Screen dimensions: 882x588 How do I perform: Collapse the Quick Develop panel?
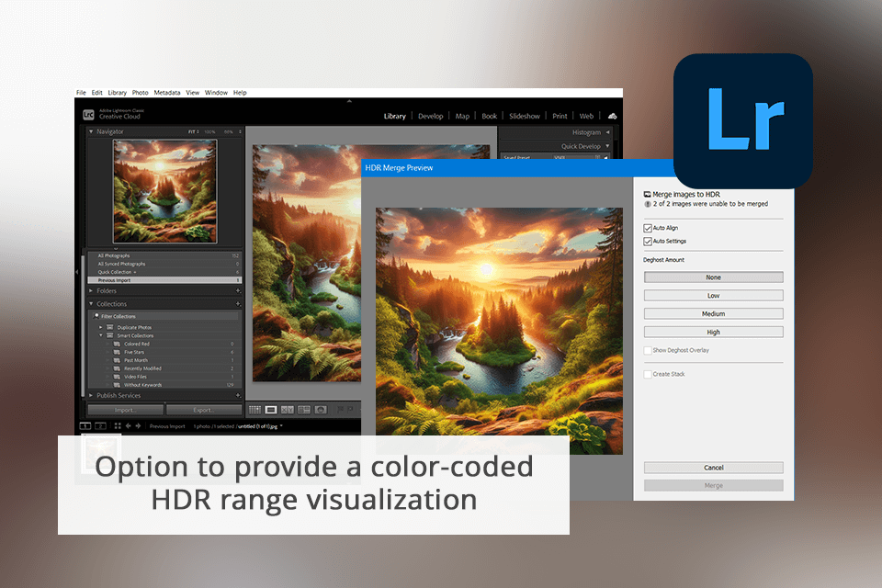[608, 146]
